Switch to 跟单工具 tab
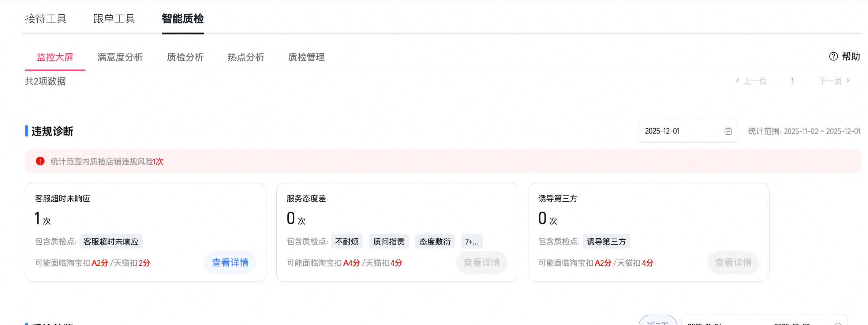The image size is (868, 325). (x=114, y=19)
